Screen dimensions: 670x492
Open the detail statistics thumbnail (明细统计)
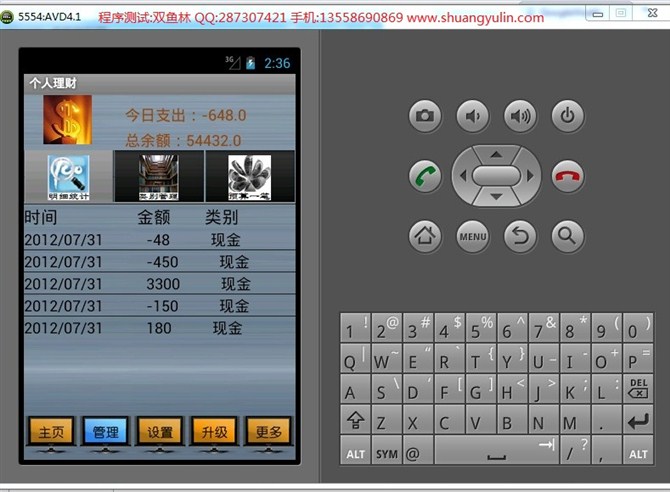pyautogui.click(x=68, y=177)
